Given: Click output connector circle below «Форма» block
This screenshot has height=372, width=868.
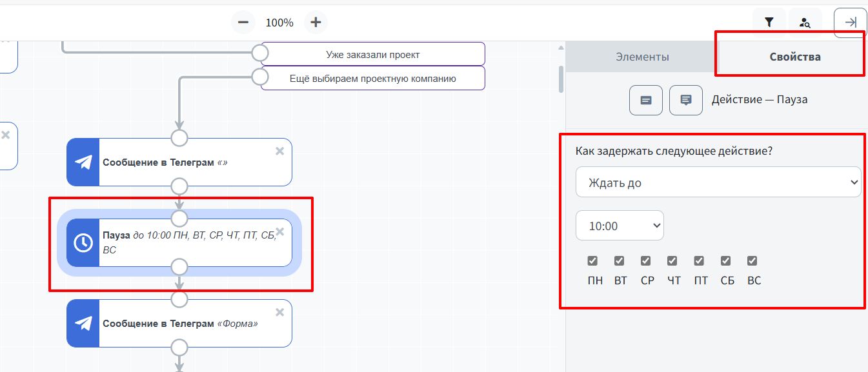Looking at the screenshot, I should (179, 348).
